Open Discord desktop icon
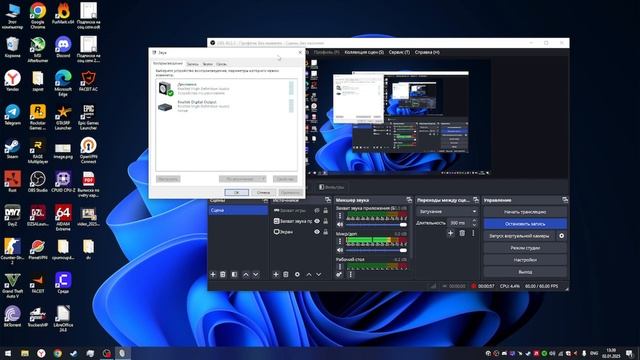 pos(63,48)
